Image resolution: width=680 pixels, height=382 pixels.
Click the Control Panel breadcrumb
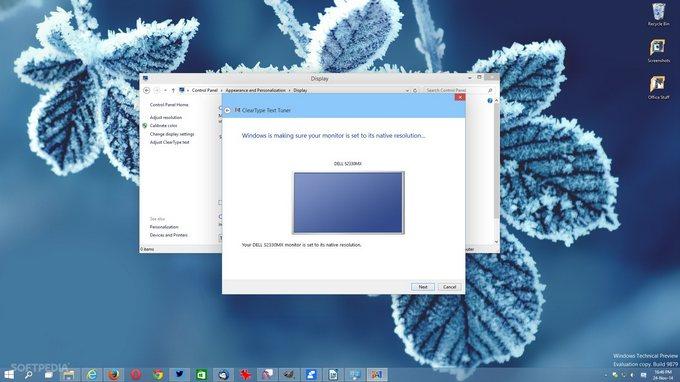(x=205, y=90)
